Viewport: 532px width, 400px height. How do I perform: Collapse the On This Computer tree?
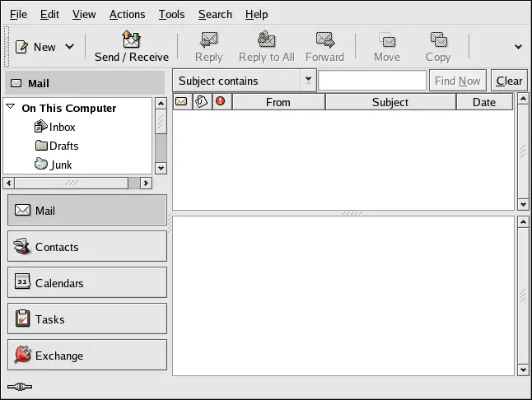[11, 107]
